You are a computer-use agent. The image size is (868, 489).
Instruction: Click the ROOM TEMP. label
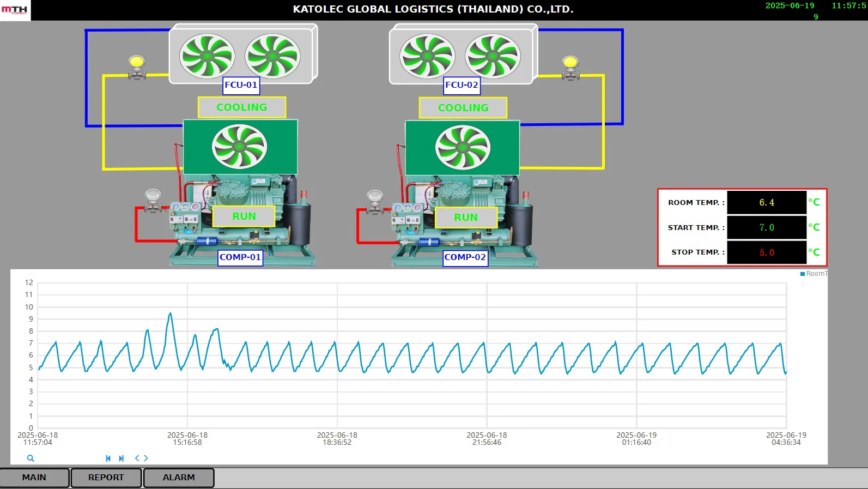pos(696,202)
